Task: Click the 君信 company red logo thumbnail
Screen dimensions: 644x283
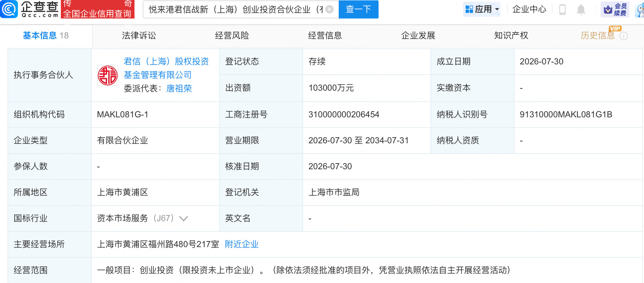Action: (108, 75)
